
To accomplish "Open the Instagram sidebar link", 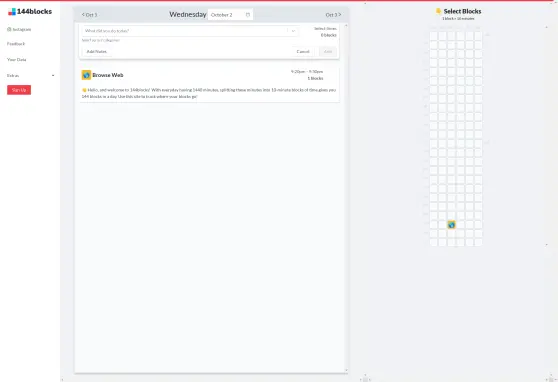I will click(19, 29).
